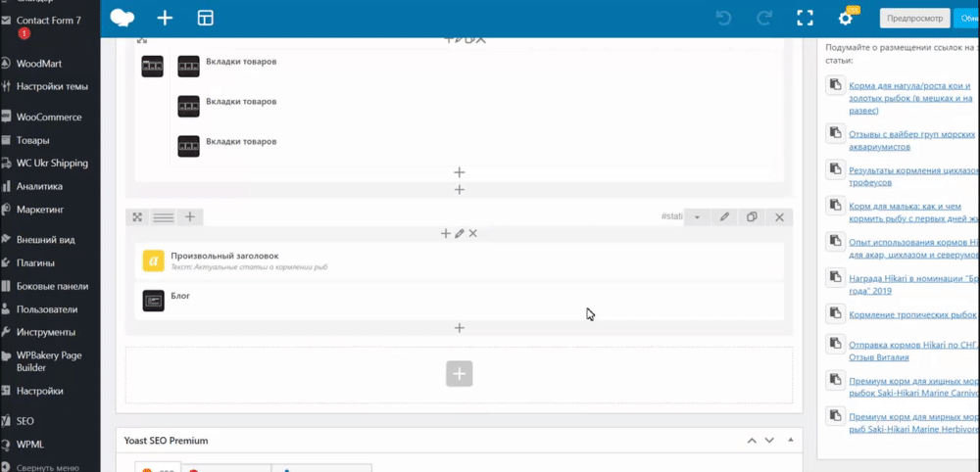This screenshot has height=472, width=980.
Task: Copy link icon beside Опыт использования кормов
Action: [834, 241]
